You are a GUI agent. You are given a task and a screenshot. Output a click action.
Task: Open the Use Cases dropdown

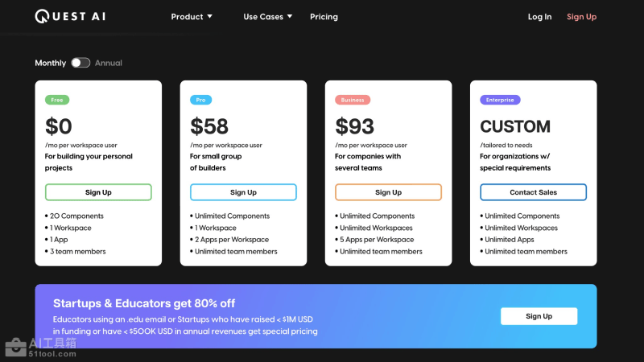(x=267, y=17)
